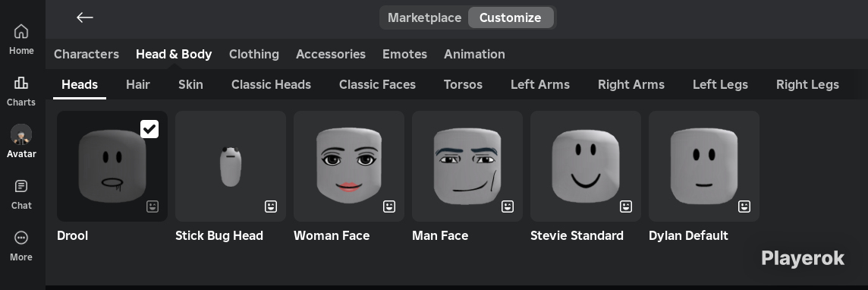The image size is (868, 290).
Task: Open the Clothing tab
Action: point(254,54)
